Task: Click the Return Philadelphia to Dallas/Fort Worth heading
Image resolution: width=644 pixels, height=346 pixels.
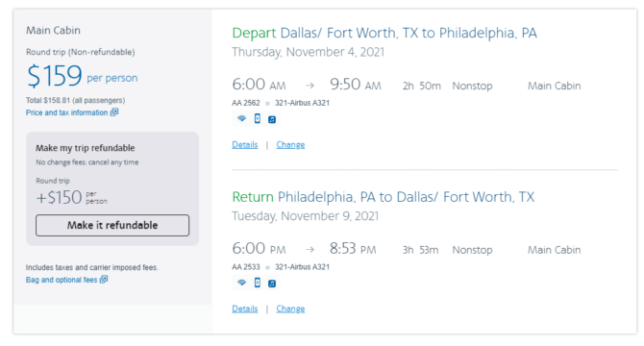Action: click(x=384, y=197)
